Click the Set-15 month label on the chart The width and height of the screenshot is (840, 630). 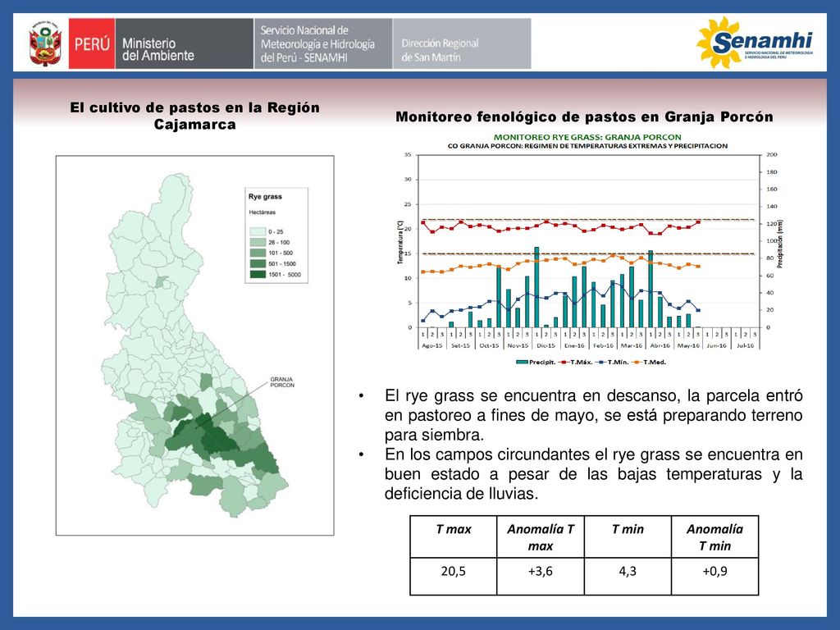point(460,345)
